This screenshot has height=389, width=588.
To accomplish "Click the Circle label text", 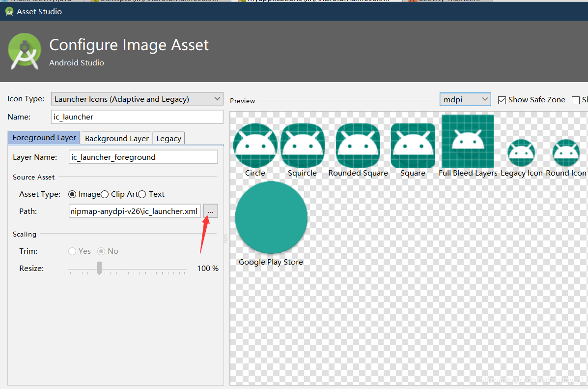I will (255, 173).
